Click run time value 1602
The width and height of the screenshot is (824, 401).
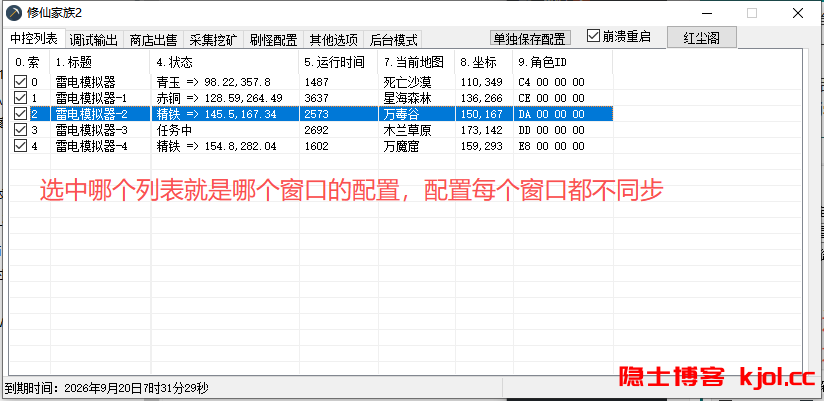[x=316, y=146]
